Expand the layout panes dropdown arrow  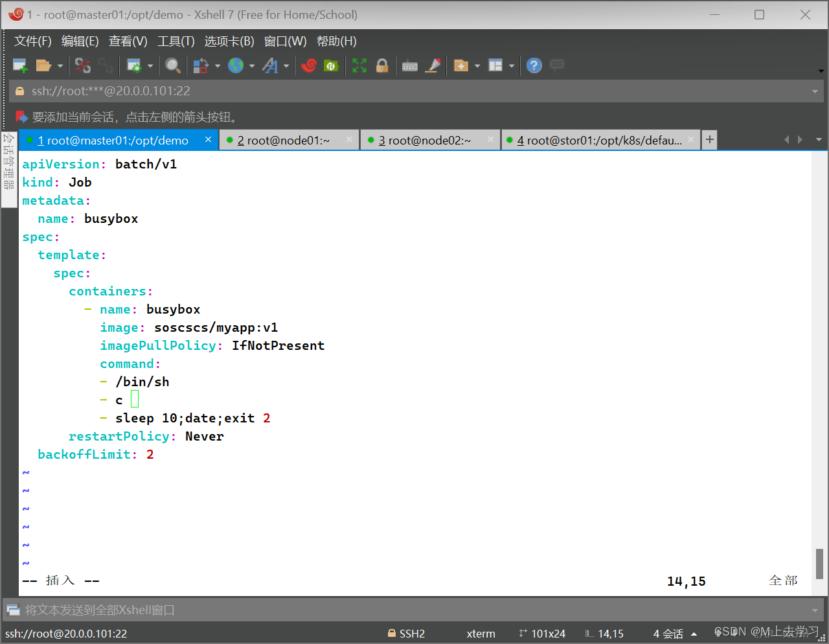[x=512, y=66]
